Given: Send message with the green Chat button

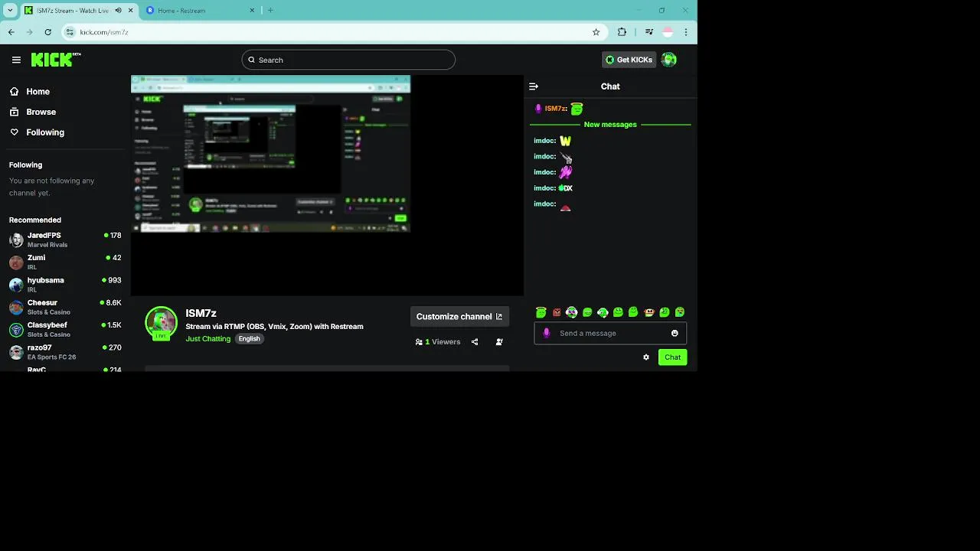Looking at the screenshot, I should tap(672, 357).
